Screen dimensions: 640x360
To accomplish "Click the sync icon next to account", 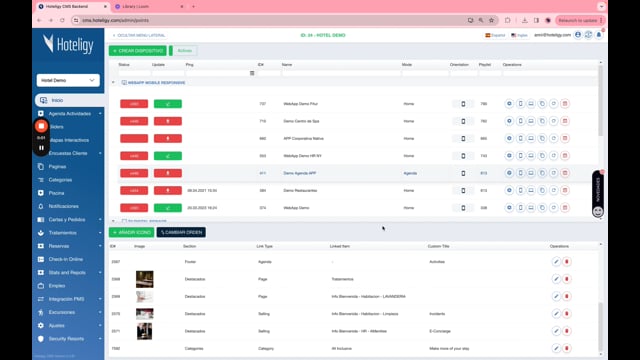I will coord(588,35).
